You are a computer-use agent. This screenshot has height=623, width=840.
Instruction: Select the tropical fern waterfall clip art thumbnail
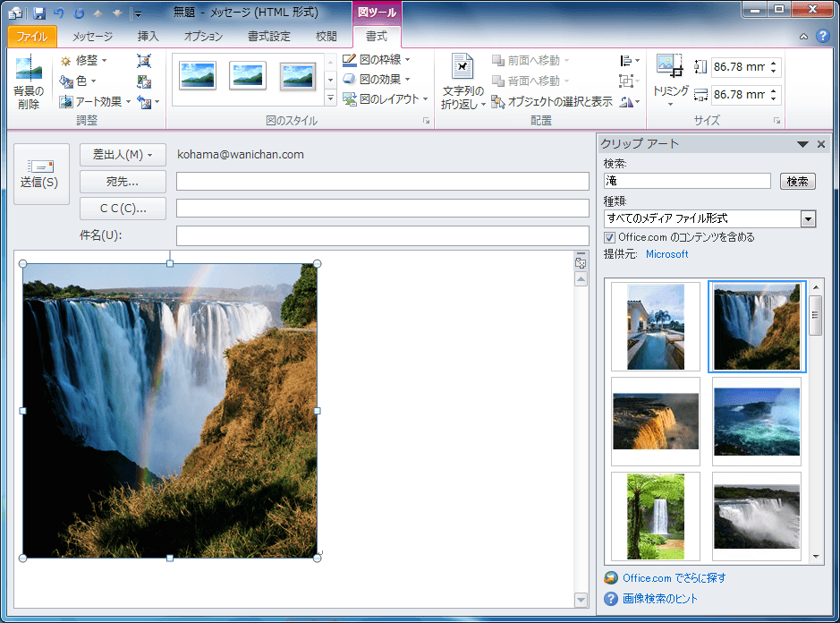(656, 516)
